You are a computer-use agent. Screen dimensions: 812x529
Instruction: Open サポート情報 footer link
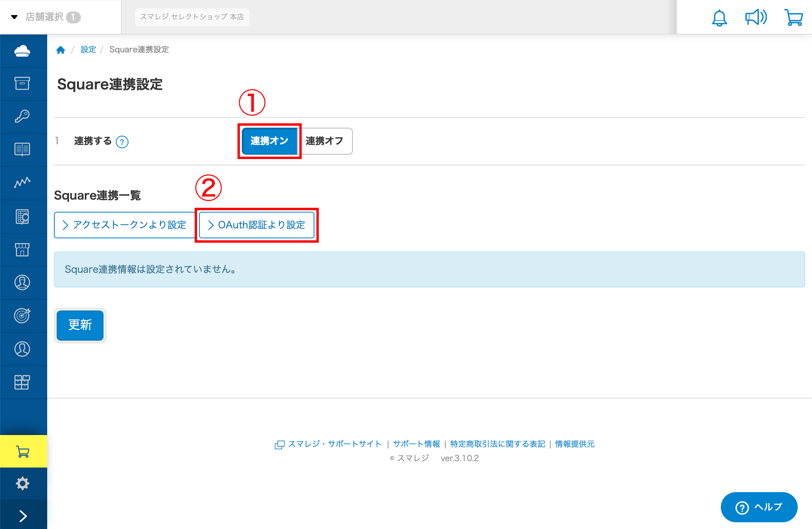417,444
